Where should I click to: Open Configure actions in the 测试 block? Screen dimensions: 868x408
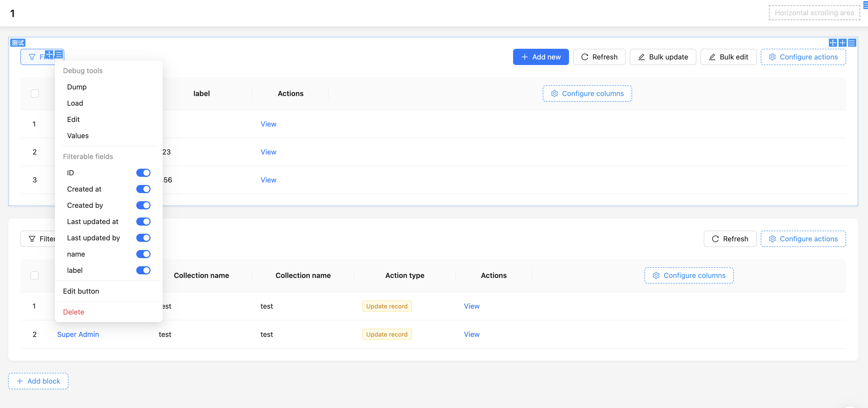(x=803, y=57)
